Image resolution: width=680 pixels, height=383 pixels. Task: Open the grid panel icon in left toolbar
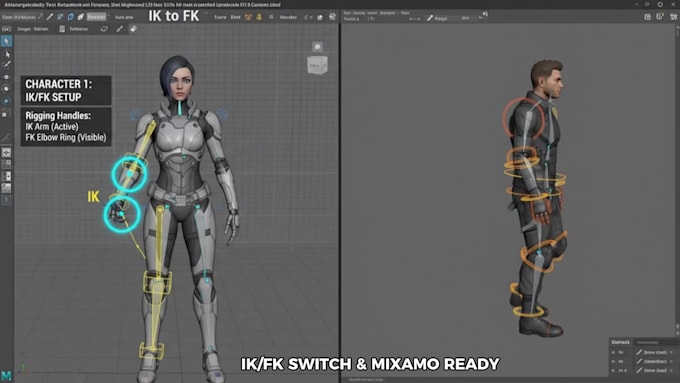(x=6, y=164)
